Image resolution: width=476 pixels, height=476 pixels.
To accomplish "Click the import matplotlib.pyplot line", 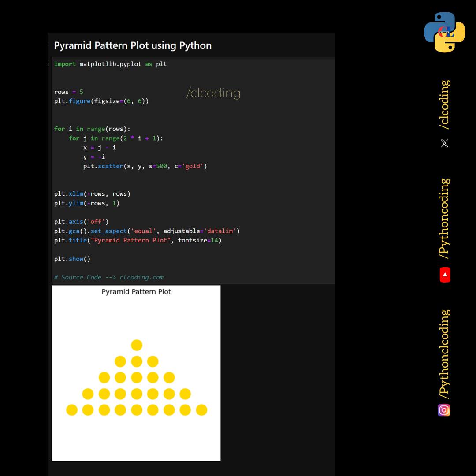I will (x=111, y=64).
